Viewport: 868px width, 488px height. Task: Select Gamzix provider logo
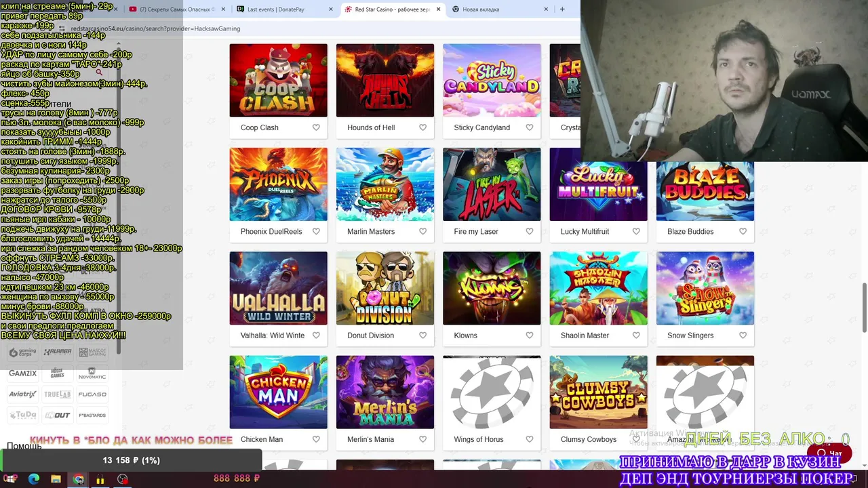pyautogui.click(x=22, y=373)
